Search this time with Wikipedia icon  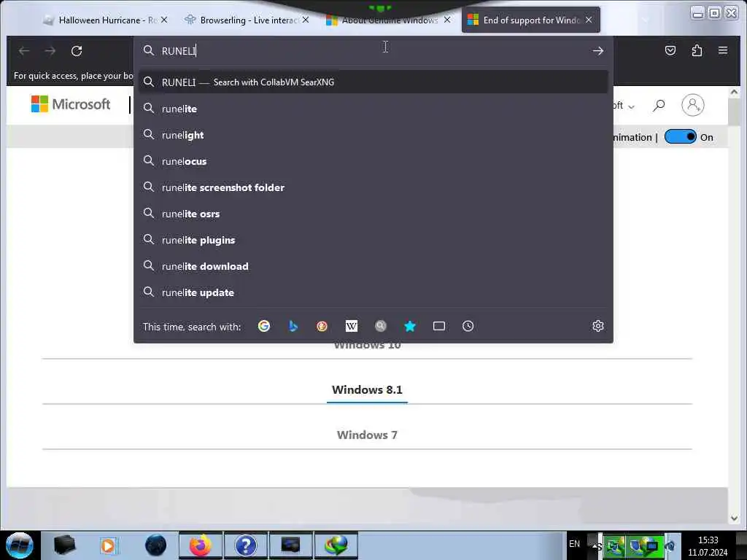351,326
